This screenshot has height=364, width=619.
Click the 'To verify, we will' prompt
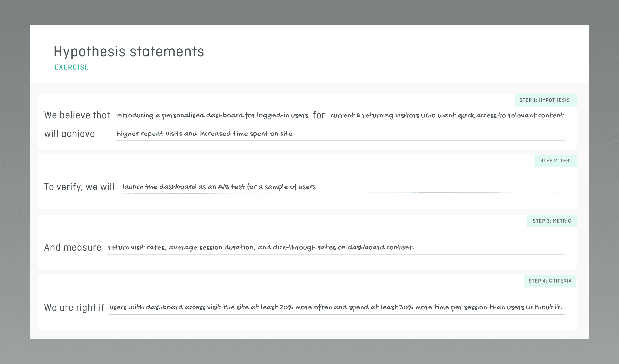[79, 187]
